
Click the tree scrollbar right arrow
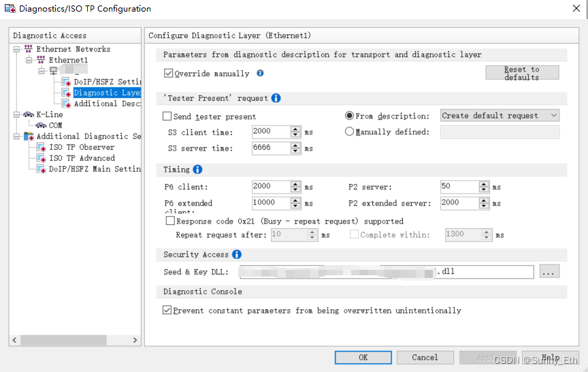pos(135,340)
